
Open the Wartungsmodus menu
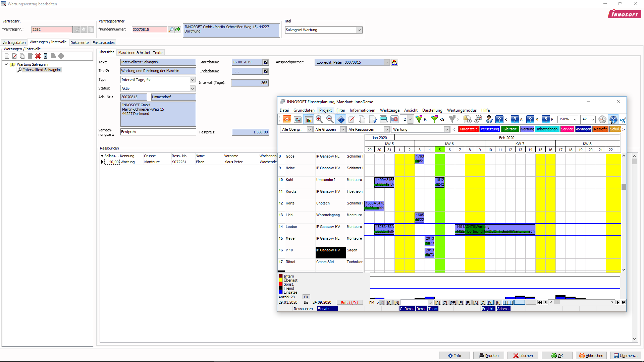click(462, 110)
